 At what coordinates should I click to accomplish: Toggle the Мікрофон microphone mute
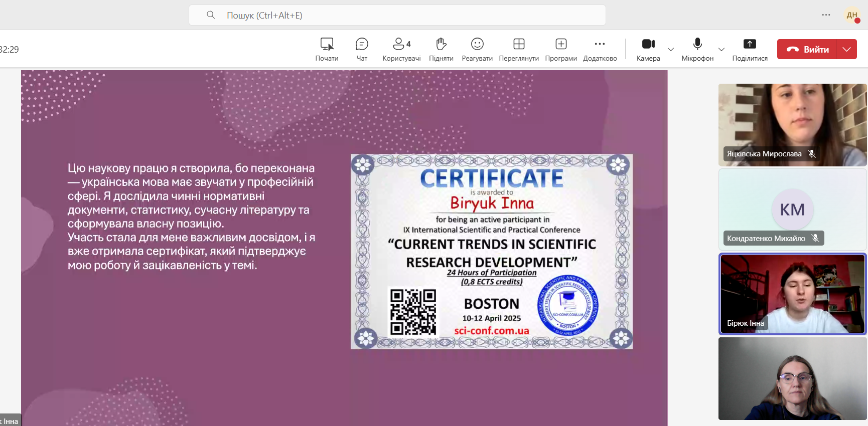click(x=697, y=49)
